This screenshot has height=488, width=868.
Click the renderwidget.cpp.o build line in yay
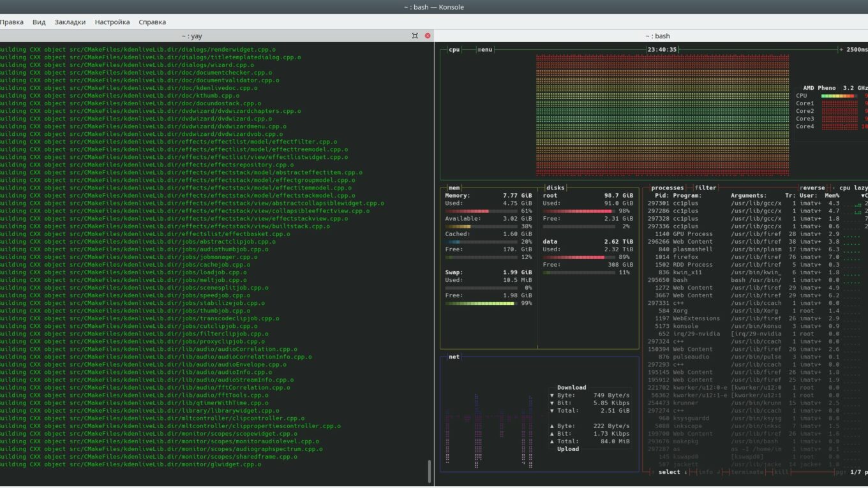(138, 50)
